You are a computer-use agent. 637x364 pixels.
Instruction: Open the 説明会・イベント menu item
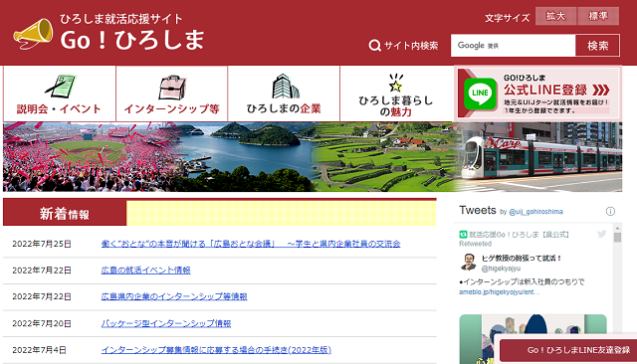coord(60,93)
